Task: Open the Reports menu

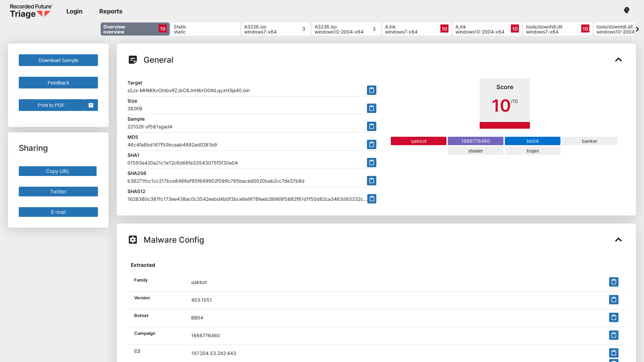Action: [111, 11]
